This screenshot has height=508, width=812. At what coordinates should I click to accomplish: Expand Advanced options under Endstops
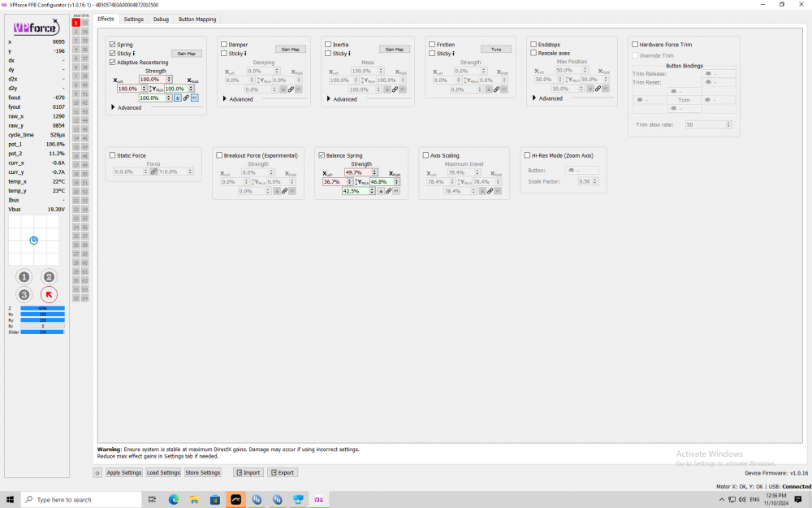point(534,98)
